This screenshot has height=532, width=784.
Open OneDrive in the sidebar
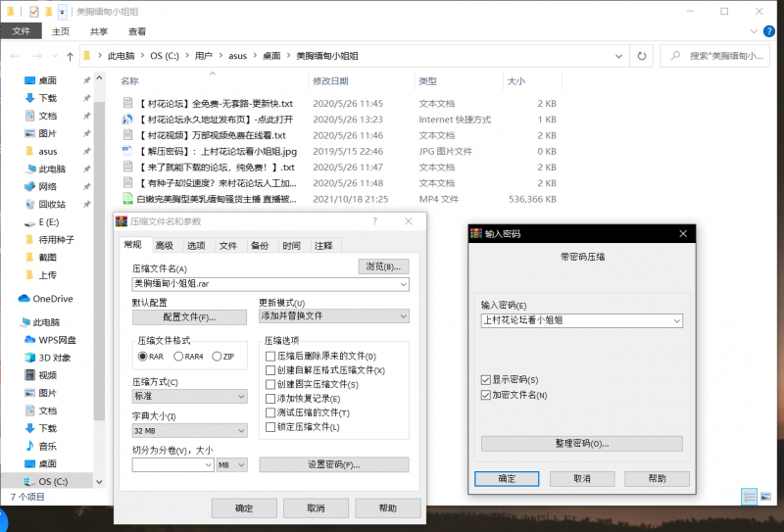pos(51,299)
